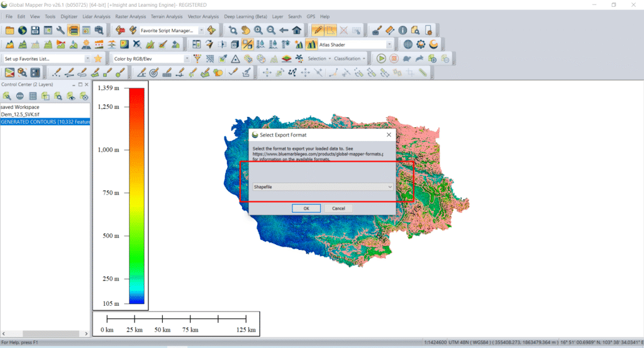The height and width of the screenshot is (348, 644).
Task: Click the rabbit speed-up icon
Action: (419, 59)
